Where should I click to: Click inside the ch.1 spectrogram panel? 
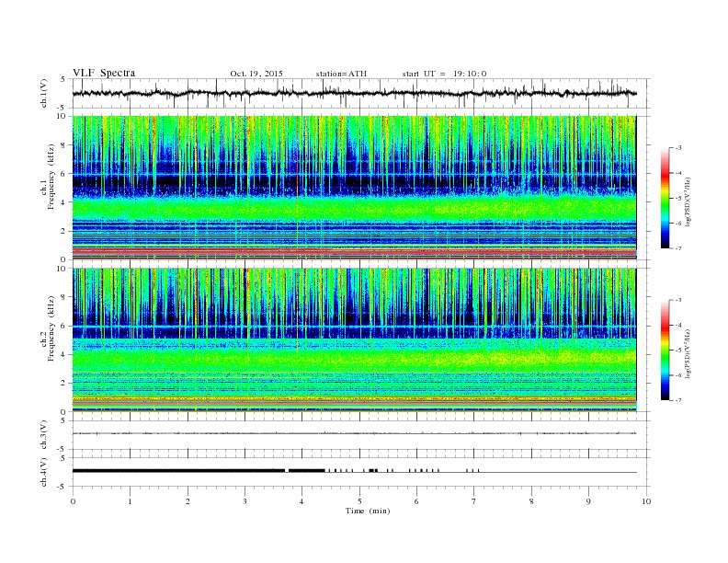point(354,188)
